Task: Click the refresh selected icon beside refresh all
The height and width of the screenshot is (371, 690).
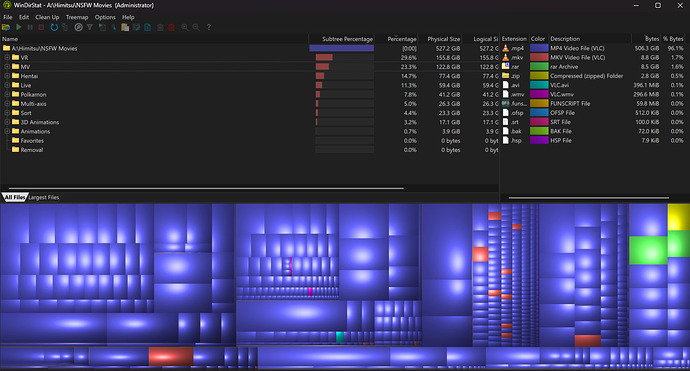Action: pos(65,27)
